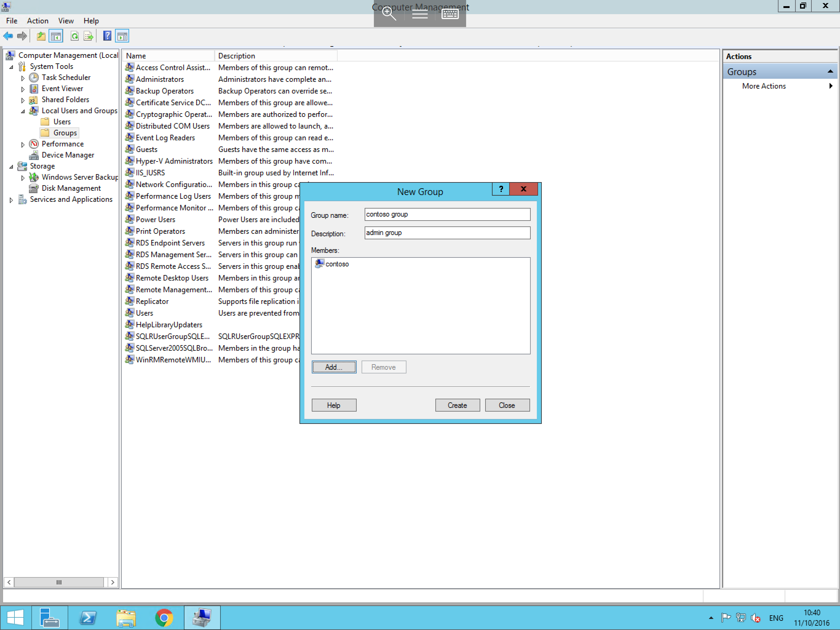Click the Back arrow toolbar icon
840x630 pixels.
8,36
